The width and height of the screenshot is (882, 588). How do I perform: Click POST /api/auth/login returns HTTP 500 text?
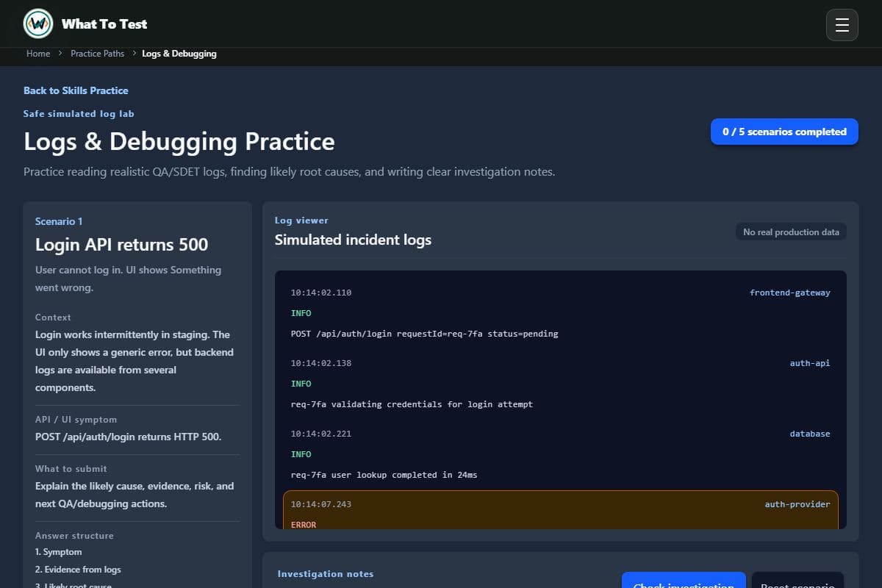click(128, 437)
